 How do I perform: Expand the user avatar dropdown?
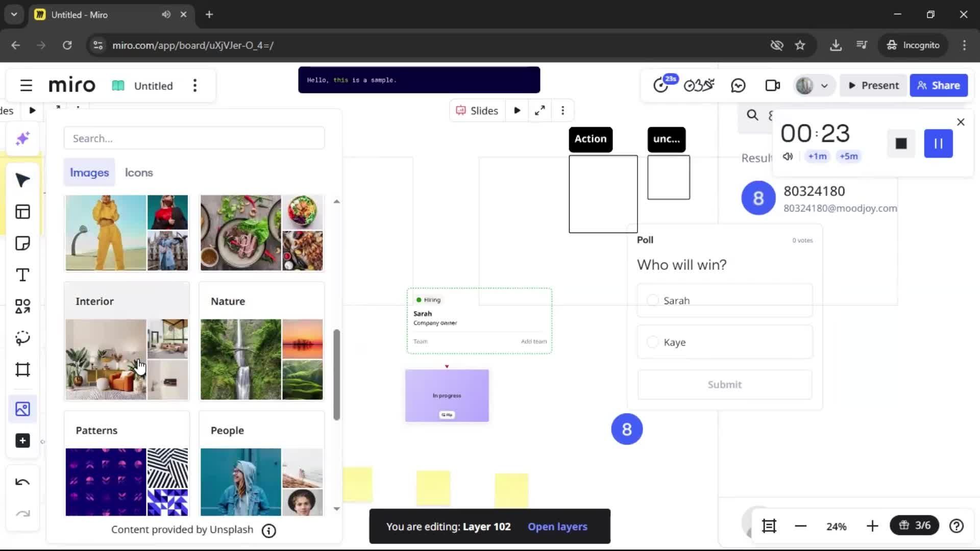824,86
